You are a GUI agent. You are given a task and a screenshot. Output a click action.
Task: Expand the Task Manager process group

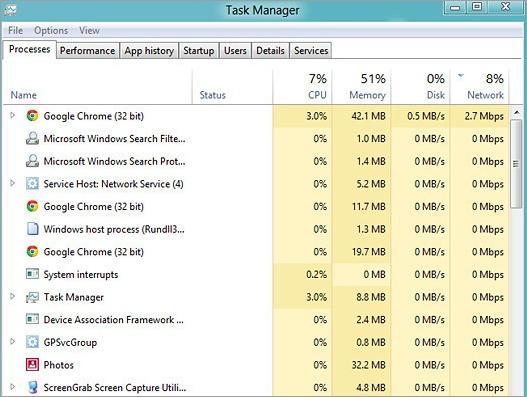pyautogui.click(x=12, y=296)
